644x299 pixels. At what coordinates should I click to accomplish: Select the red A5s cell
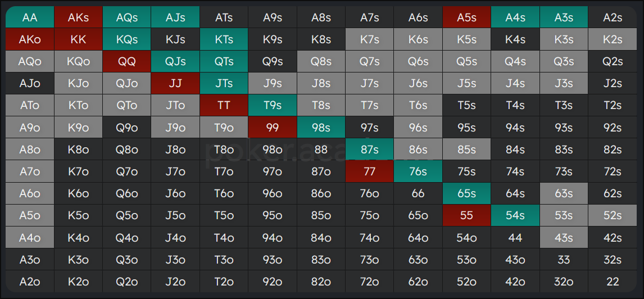tap(466, 17)
